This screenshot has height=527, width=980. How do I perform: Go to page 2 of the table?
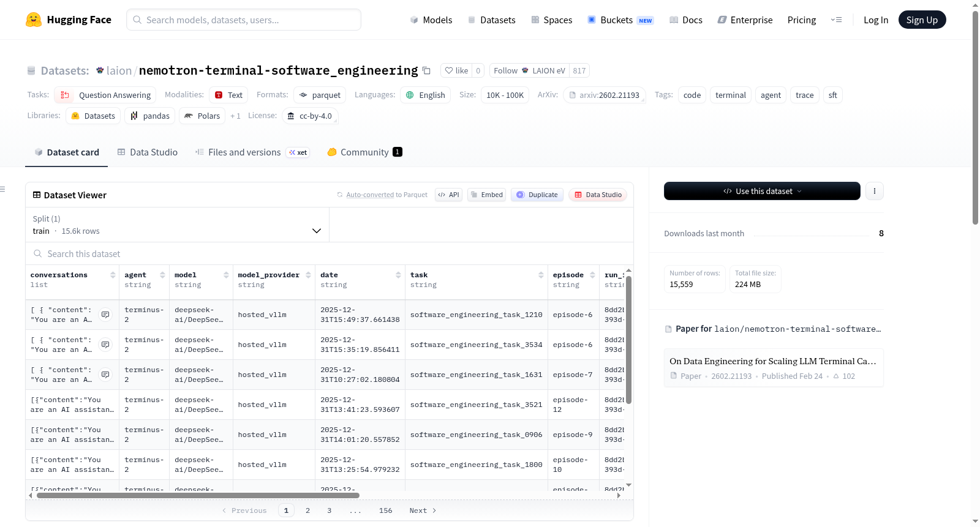coord(307,510)
